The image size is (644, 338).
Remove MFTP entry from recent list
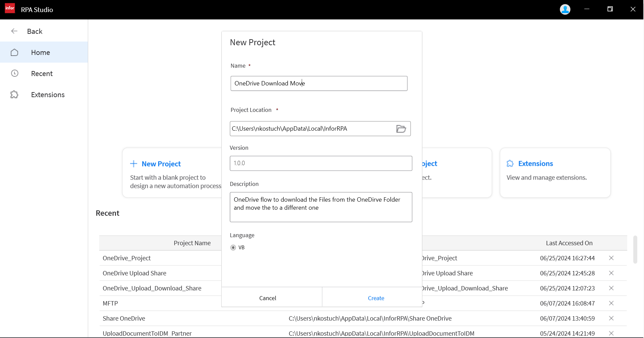click(x=611, y=303)
